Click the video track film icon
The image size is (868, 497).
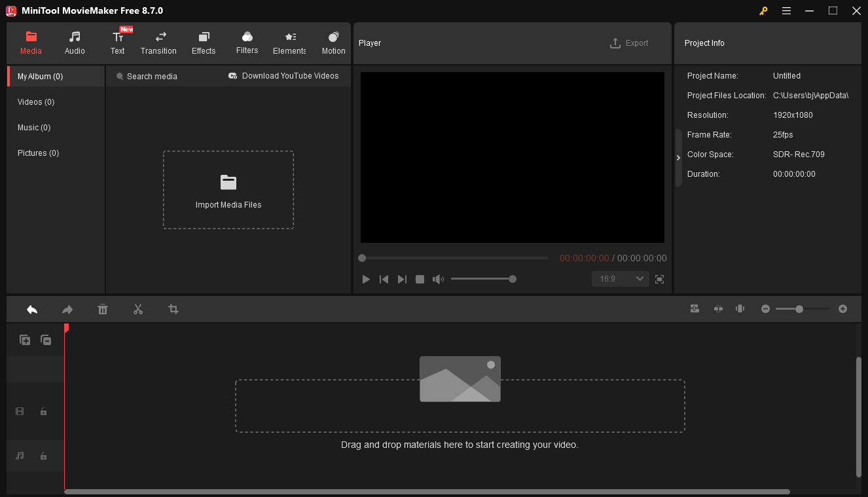click(x=20, y=411)
